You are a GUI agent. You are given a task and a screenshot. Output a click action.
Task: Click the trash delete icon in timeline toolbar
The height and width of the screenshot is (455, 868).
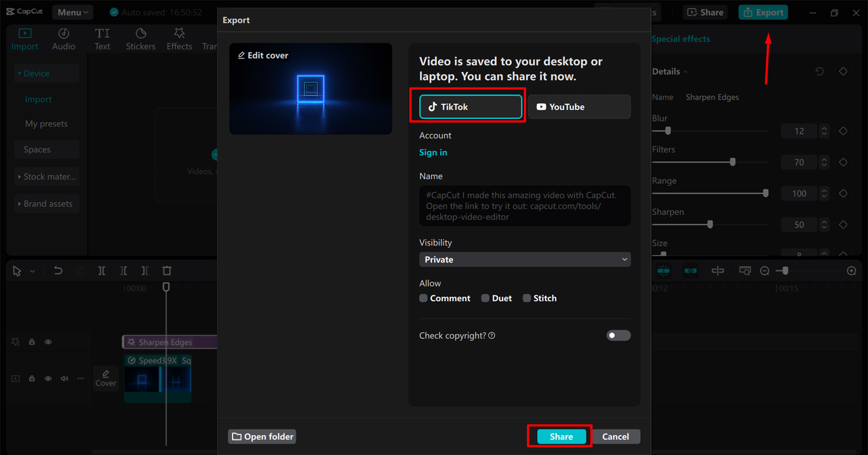167,271
